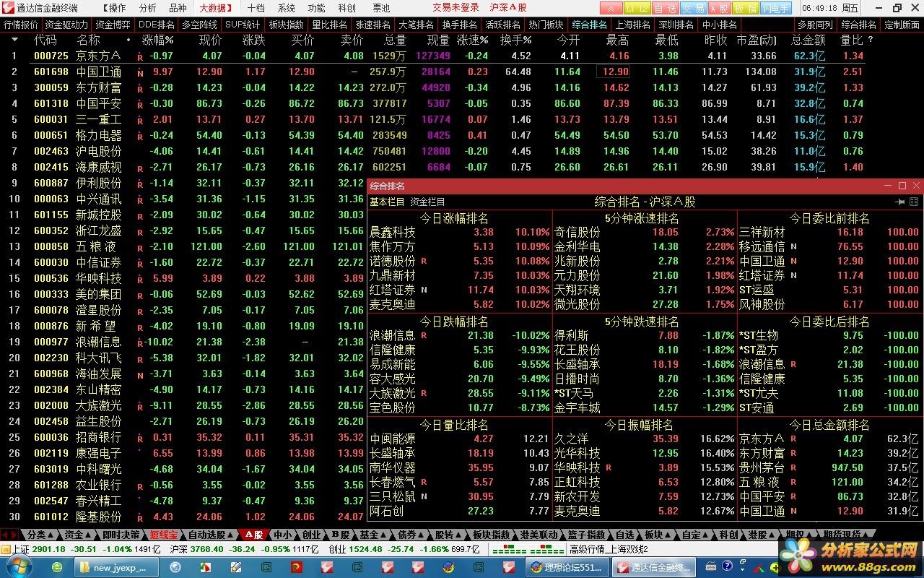924x578 pixels.
Task: Click the 12.90 highlighted 最高 cell
Action: pyautogui.click(x=614, y=72)
